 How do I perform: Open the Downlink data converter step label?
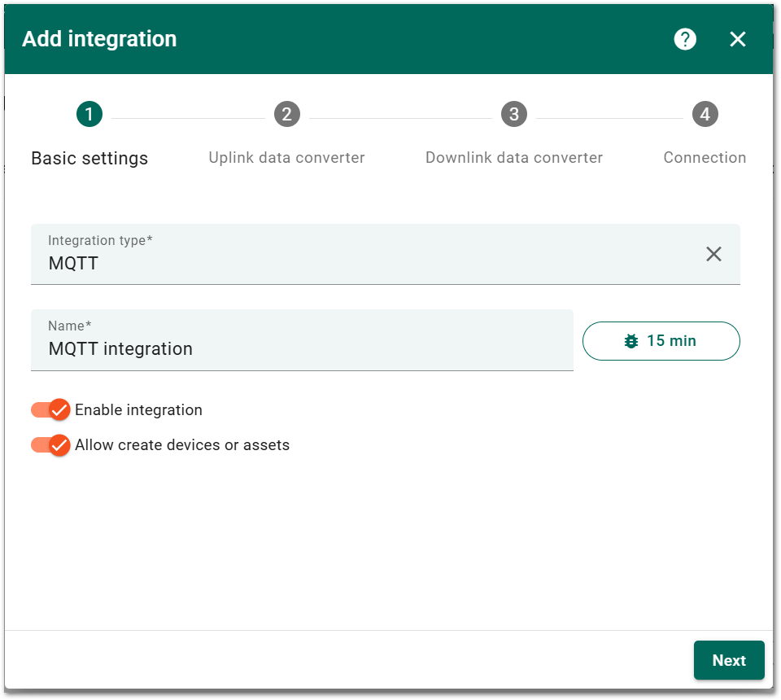pos(514,157)
